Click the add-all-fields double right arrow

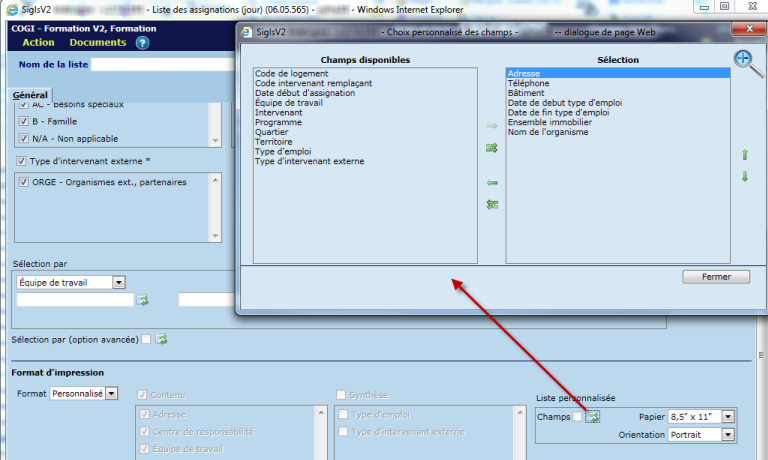(491, 148)
